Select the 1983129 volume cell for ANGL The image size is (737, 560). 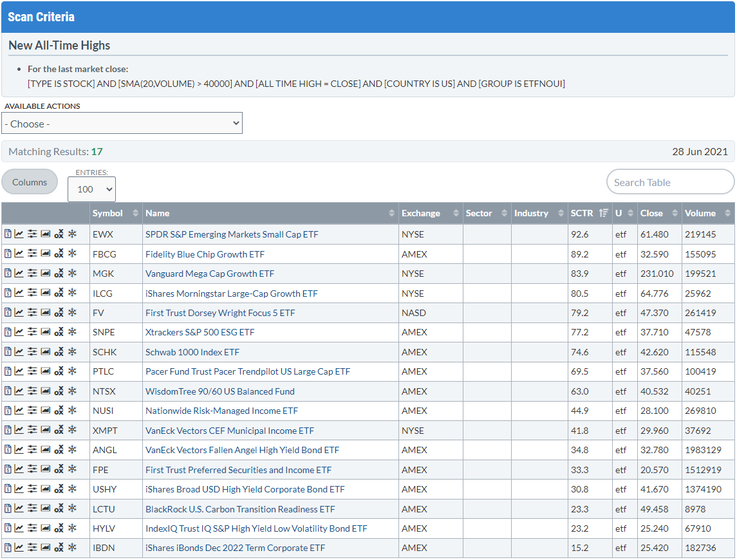pos(708,450)
